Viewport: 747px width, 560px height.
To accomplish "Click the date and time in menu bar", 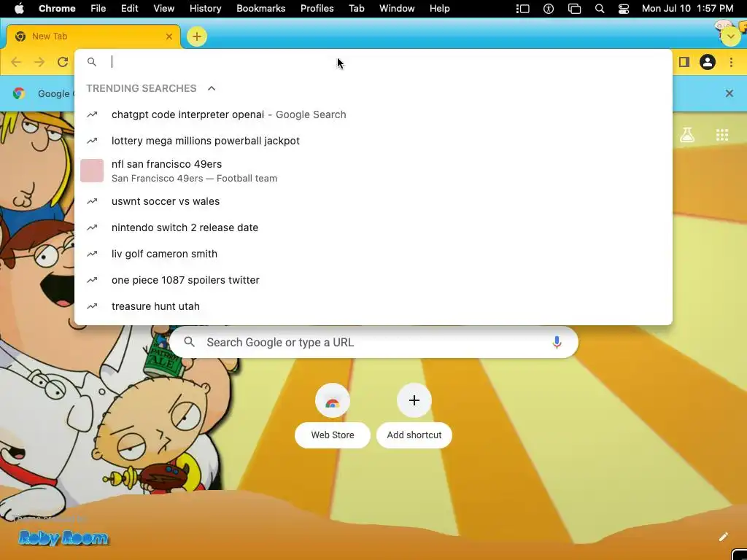I will coord(687,9).
